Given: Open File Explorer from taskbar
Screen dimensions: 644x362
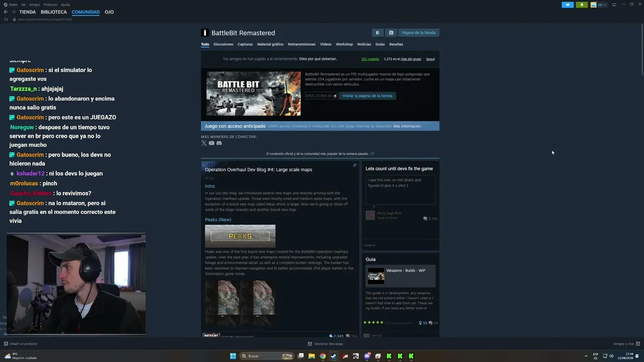Looking at the screenshot, I should point(311,356).
